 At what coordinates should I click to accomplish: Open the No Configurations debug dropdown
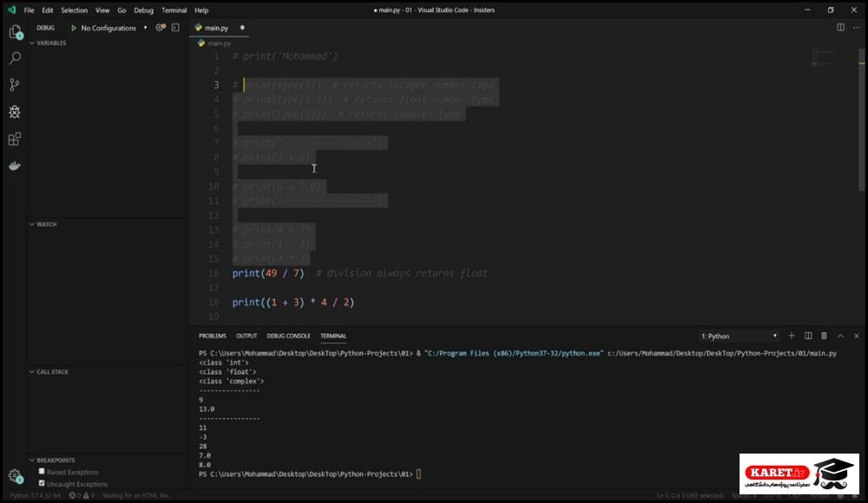(x=114, y=28)
